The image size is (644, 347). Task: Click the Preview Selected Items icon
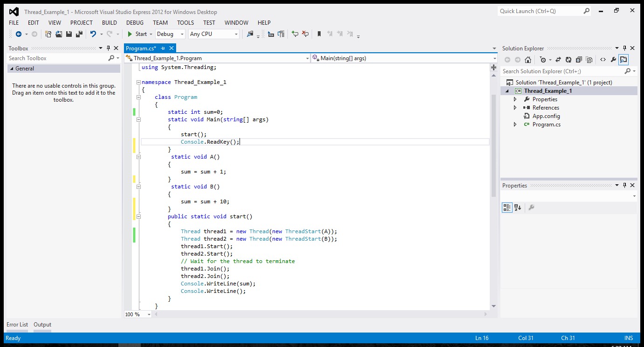click(x=623, y=60)
